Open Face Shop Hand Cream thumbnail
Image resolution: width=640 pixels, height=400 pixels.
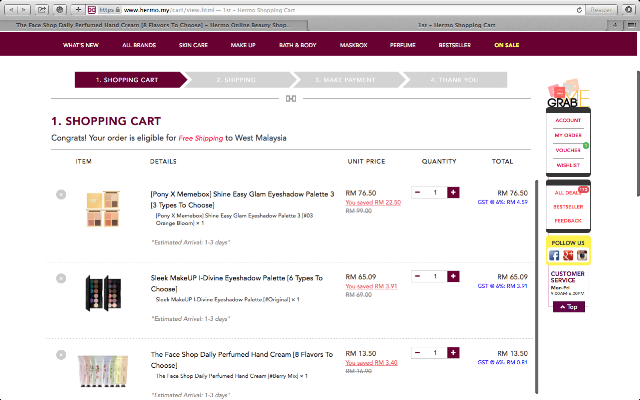(103, 371)
